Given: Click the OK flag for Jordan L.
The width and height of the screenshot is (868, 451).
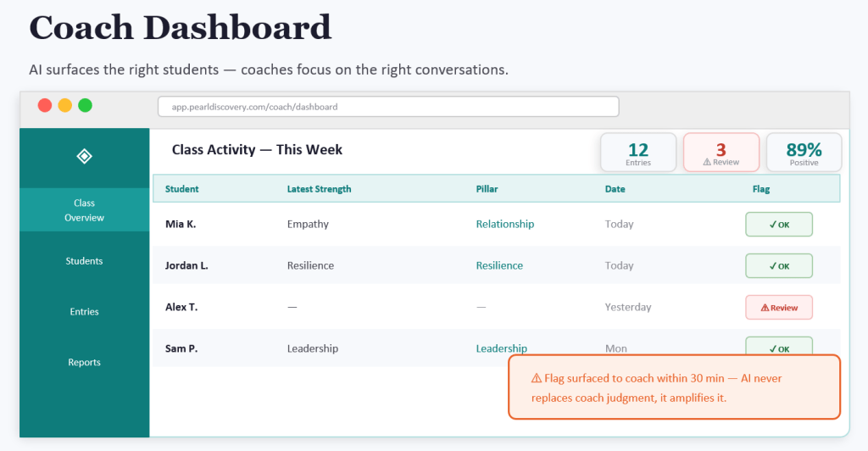Looking at the screenshot, I should click(x=779, y=265).
